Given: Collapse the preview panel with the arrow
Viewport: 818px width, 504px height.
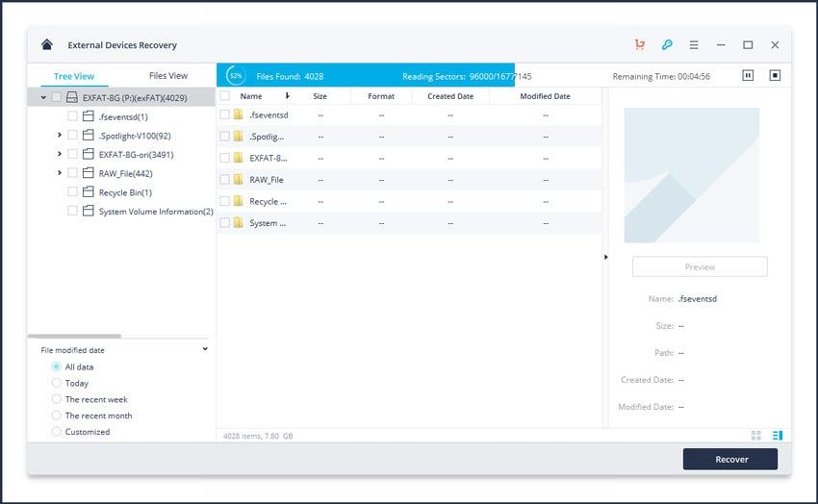Looking at the screenshot, I should pos(605,257).
